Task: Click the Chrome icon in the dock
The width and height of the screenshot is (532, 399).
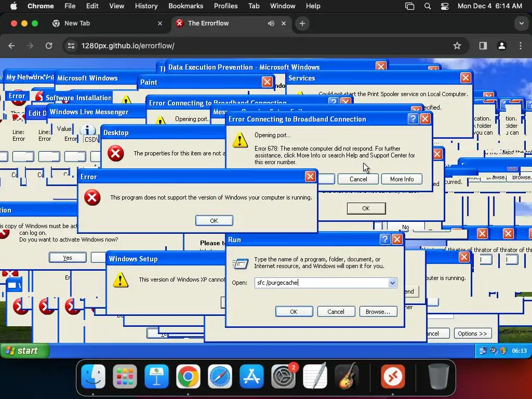Action: point(188,376)
